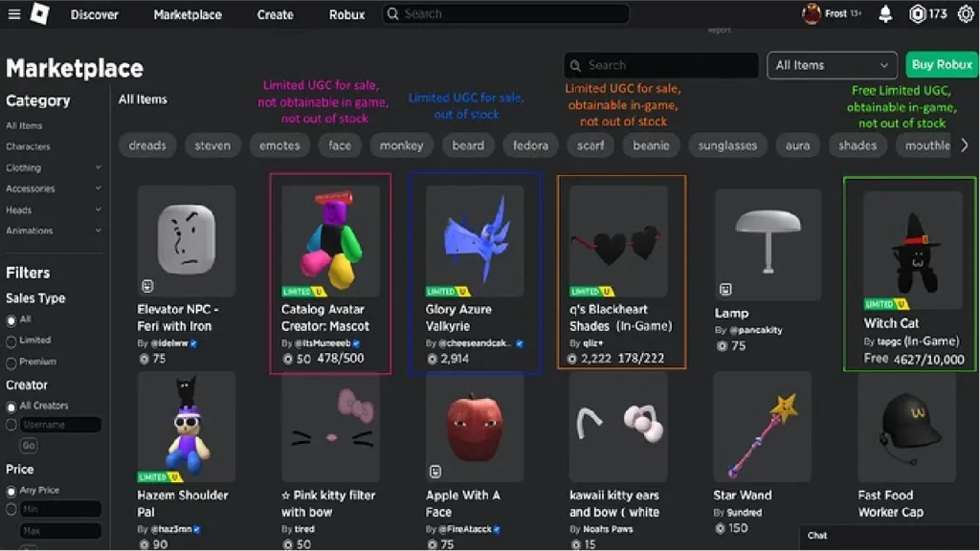Open the Create menu item
This screenshot has height=551, width=980.
coord(275,14)
